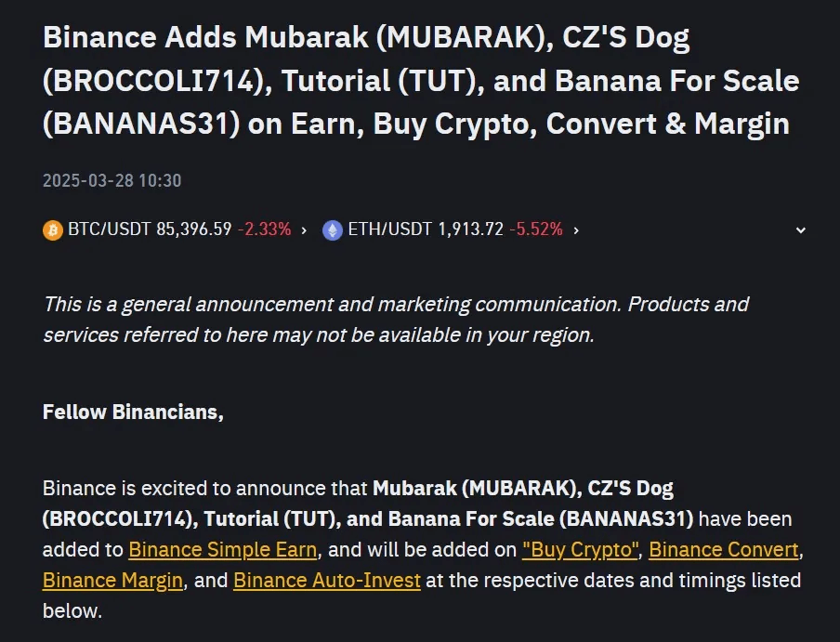Expand the price ticker dropdown chevron
Image resolution: width=840 pixels, height=642 pixels.
(801, 230)
